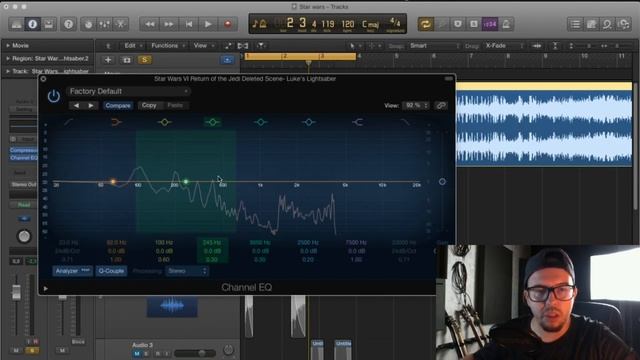Open the Mixer icon in control bar
This screenshot has height=360, width=640.
coord(104,24)
